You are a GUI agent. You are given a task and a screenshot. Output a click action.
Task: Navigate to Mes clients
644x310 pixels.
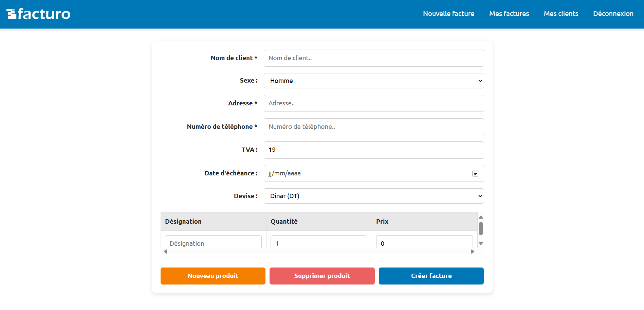coord(561,14)
